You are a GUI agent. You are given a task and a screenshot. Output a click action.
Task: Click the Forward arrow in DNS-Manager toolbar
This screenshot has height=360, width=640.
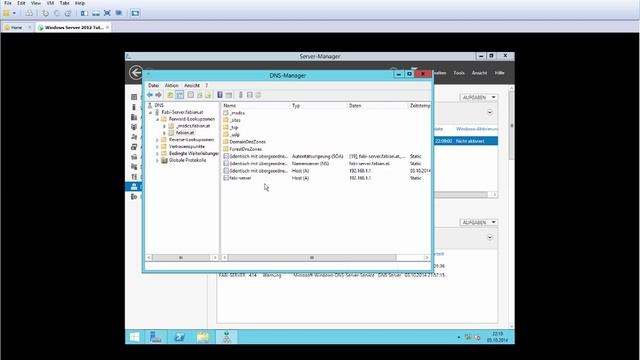point(158,95)
